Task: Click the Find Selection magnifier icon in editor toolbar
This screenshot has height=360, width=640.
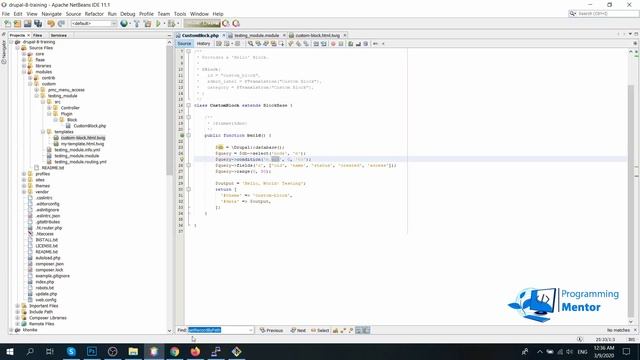Action: point(250,44)
